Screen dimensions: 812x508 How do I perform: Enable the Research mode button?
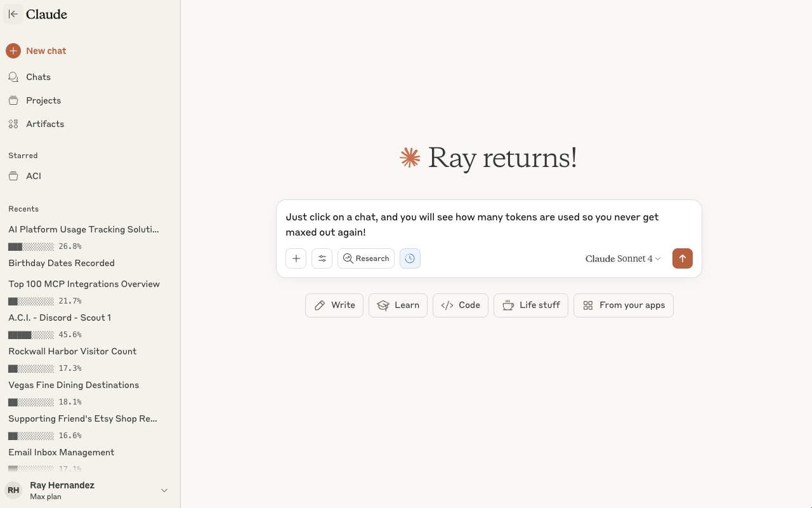(x=366, y=258)
